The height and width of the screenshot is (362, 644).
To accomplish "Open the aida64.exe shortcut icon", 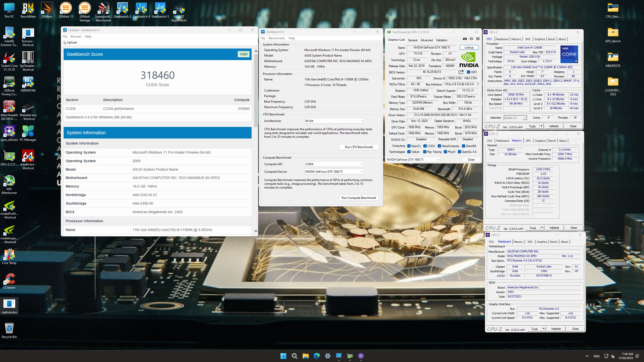I will (x=28, y=160).
